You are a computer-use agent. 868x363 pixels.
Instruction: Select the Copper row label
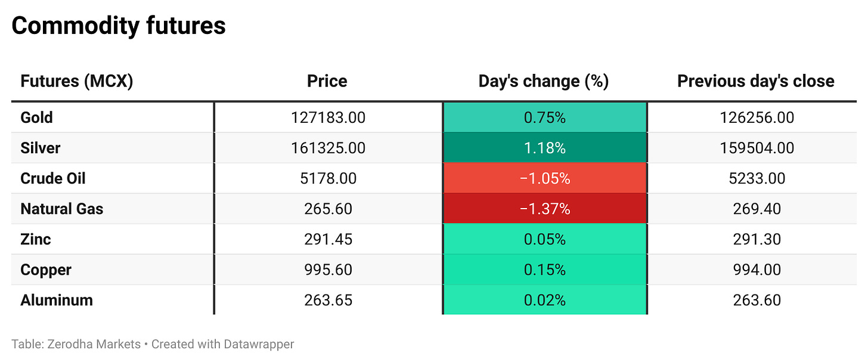(x=45, y=269)
